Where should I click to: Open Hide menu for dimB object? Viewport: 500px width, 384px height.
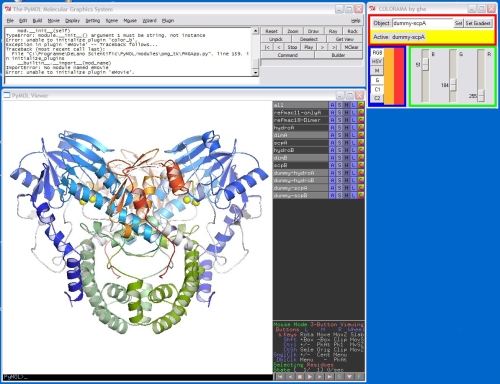347,158
